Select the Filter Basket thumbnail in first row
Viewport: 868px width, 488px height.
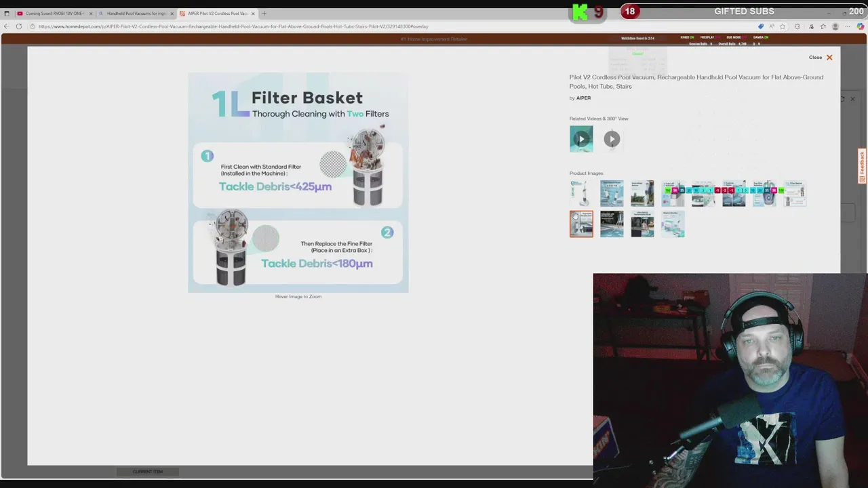(795, 193)
